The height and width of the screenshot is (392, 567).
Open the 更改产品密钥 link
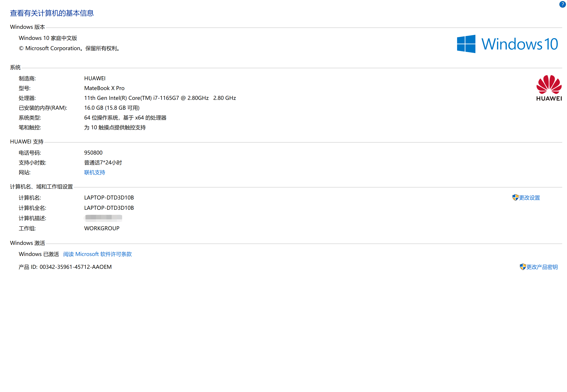click(542, 267)
